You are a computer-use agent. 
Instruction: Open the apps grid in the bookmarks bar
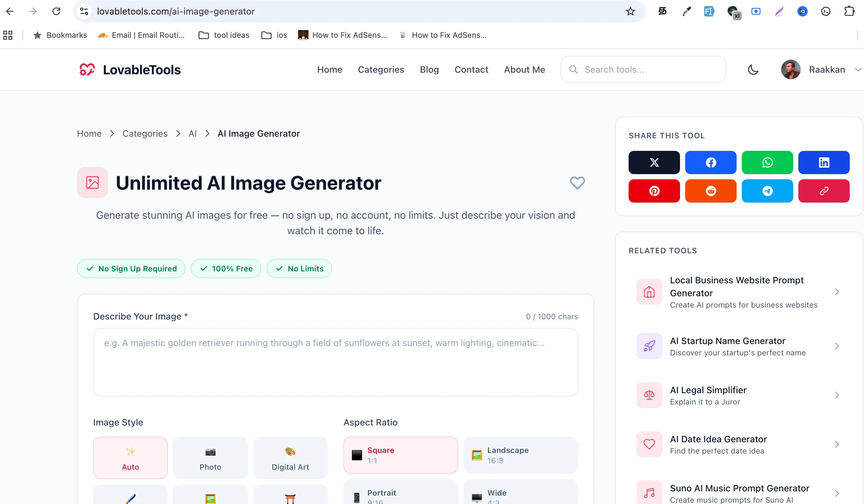(7, 35)
